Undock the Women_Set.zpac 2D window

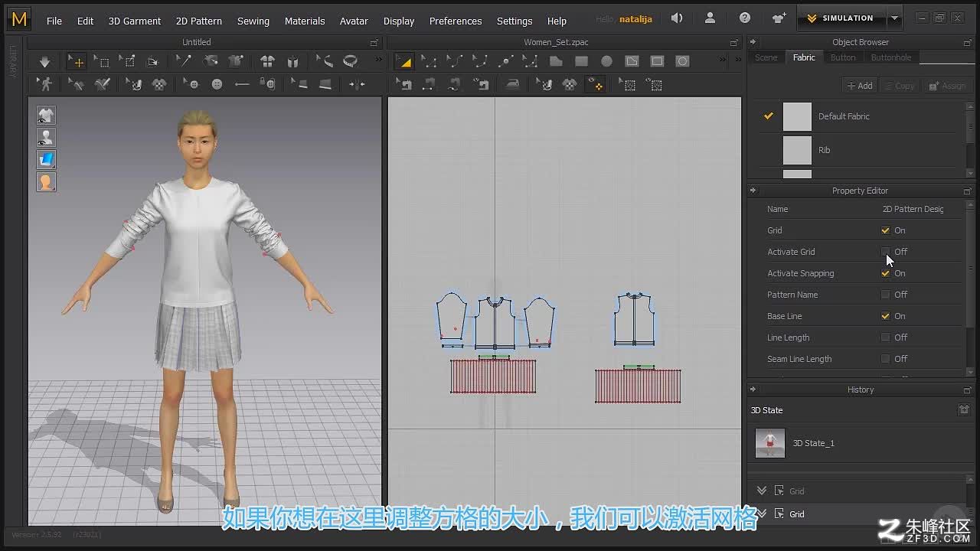coord(733,43)
